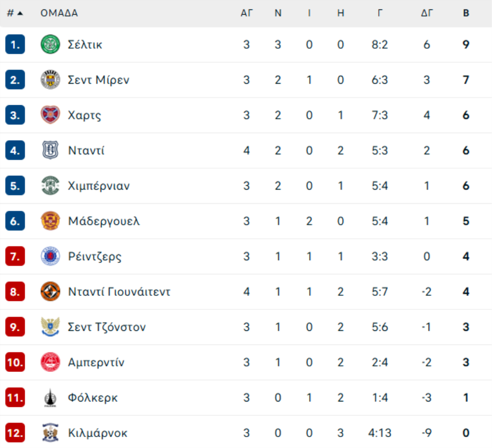Screen dimensions: 492x448
Task: Sort by points column header Β
Action: pos(466,13)
